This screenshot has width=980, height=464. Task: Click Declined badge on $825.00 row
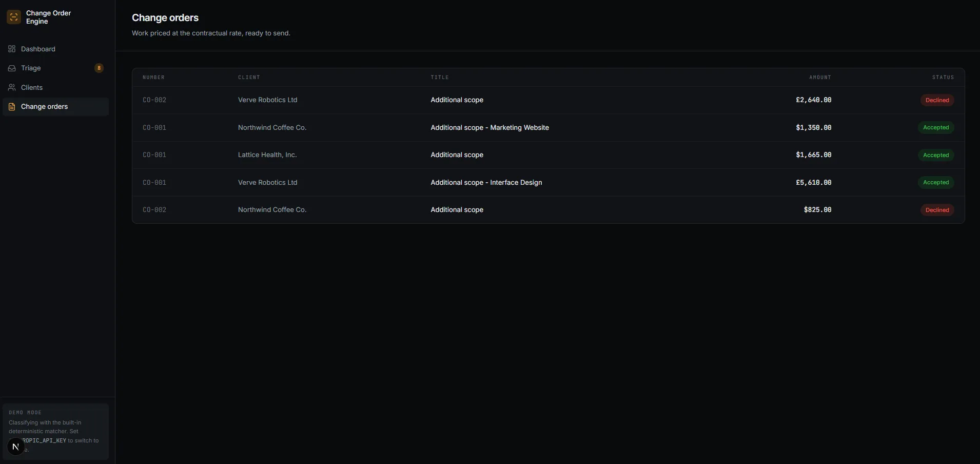pyautogui.click(x=937, y=210)
